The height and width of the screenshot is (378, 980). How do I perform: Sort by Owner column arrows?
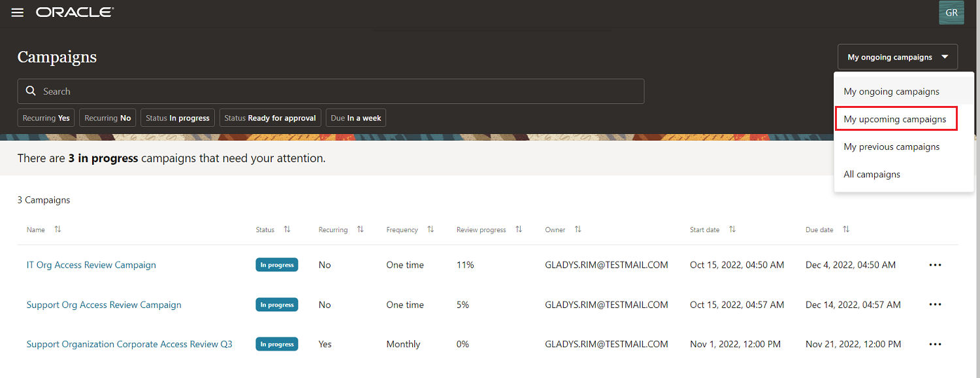(578, 230)
